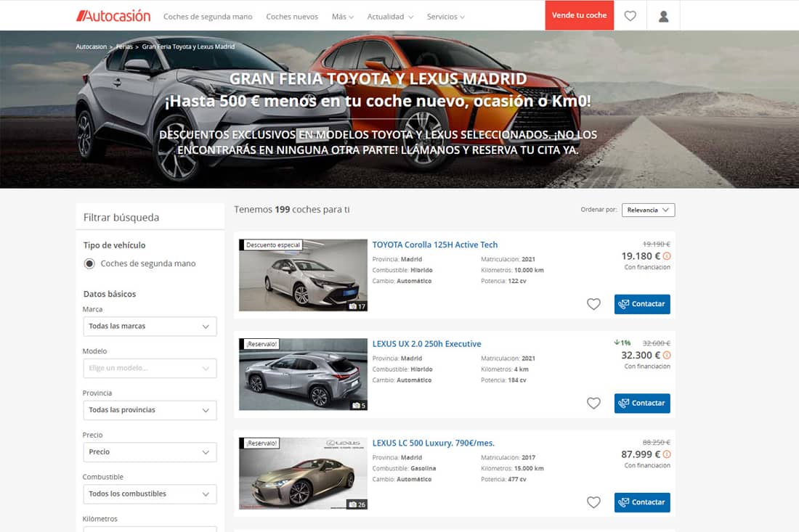Image resolution: width=799 pixels, height=532 pixels.
Task: Contact seller of Lexus LC 500 Luxury
Action: tap(642, 502)
